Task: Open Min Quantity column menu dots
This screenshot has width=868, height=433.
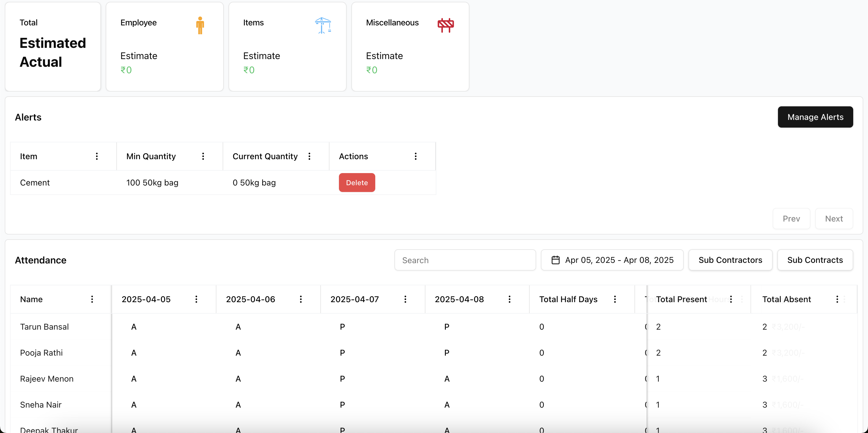Action: coord(203,156)
